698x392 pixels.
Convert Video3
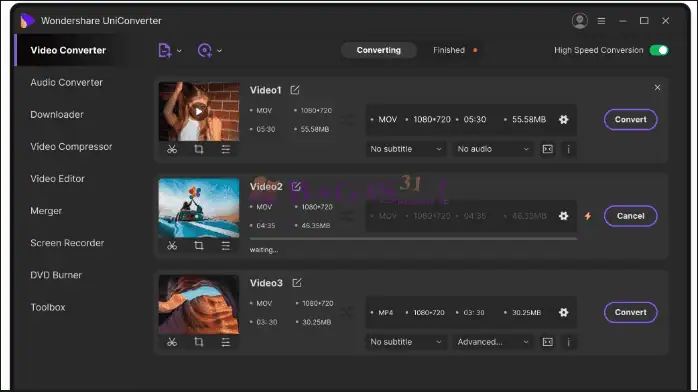tap(630, 312)
